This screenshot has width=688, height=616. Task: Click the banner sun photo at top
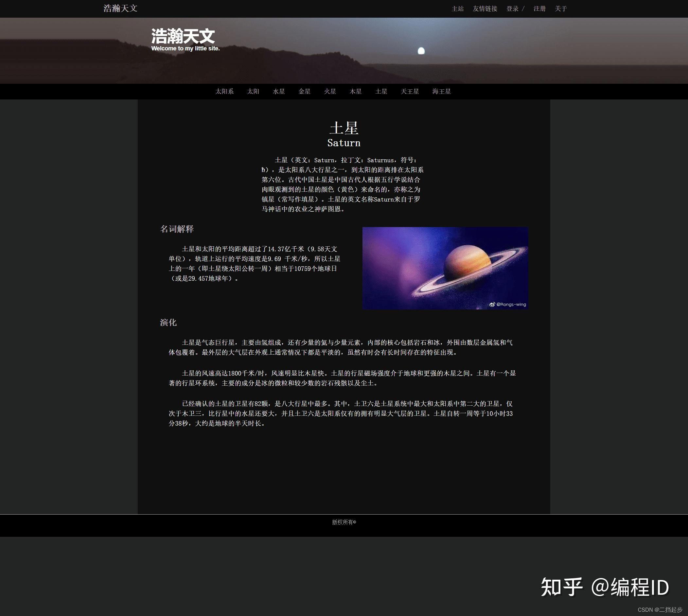pyautogui.click(x=421, y=51)
